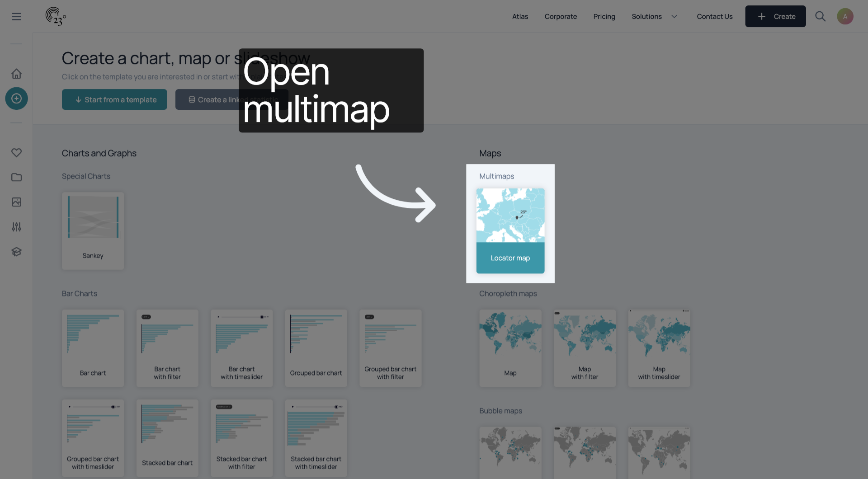
Task: Click the Bubble maps heading
Action: click(x=500, y=411)
